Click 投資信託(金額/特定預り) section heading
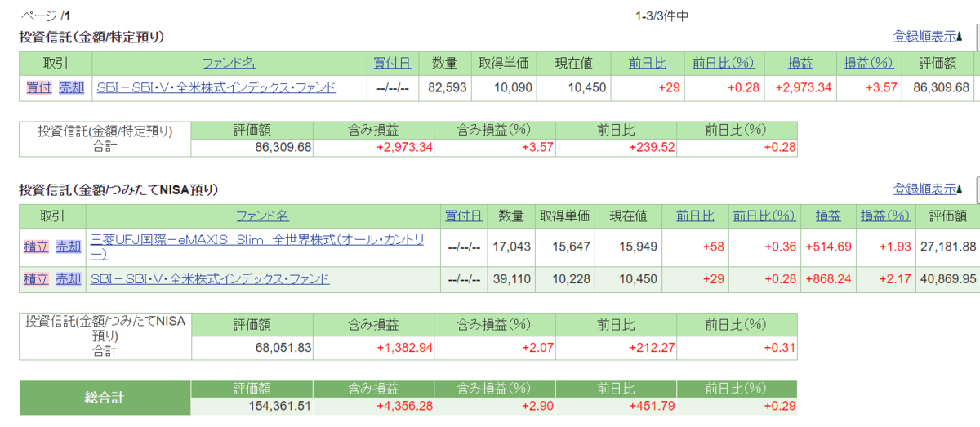This screenshot has height=427, width=980. [92, 36]
